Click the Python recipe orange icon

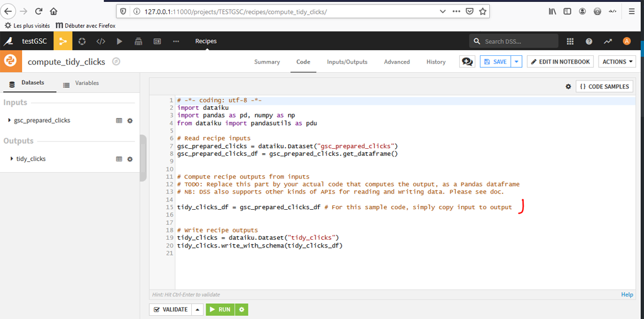pyautogui.click(x=9, y=62)
